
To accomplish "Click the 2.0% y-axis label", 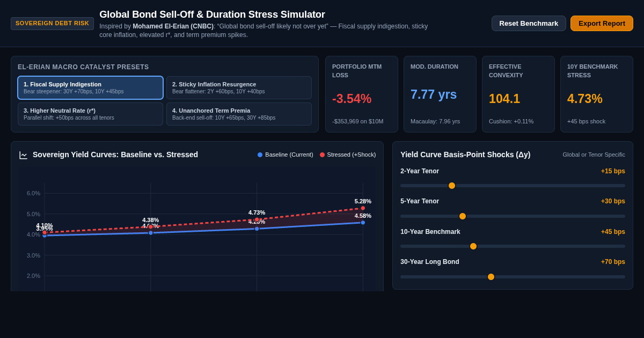I will pyautogui.click(x=33, y=276).
